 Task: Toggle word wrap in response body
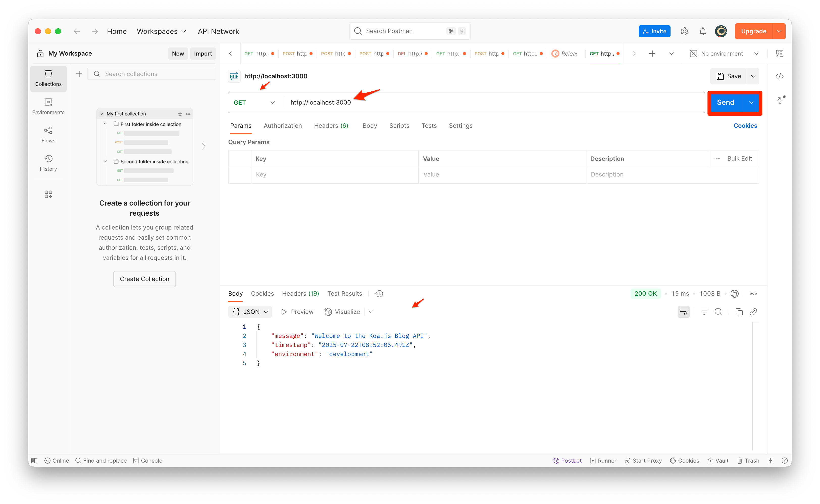683,312
